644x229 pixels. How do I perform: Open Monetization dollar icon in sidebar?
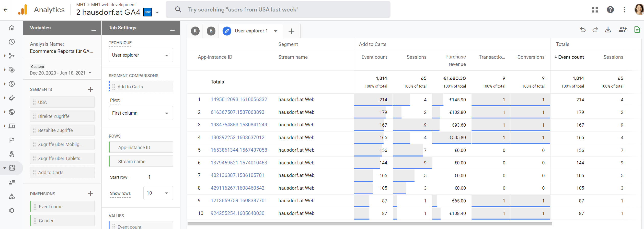click(12, 84)
